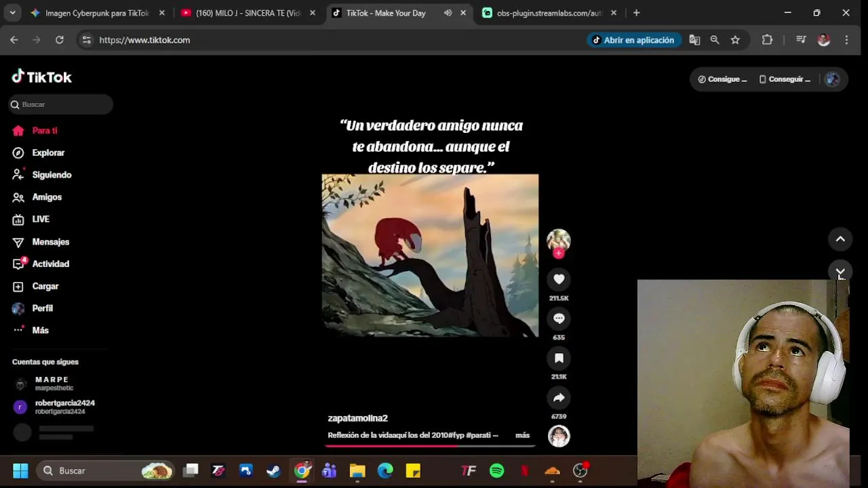Open a new browser tab
868x488 pixels.
click(x=636, y=13)
